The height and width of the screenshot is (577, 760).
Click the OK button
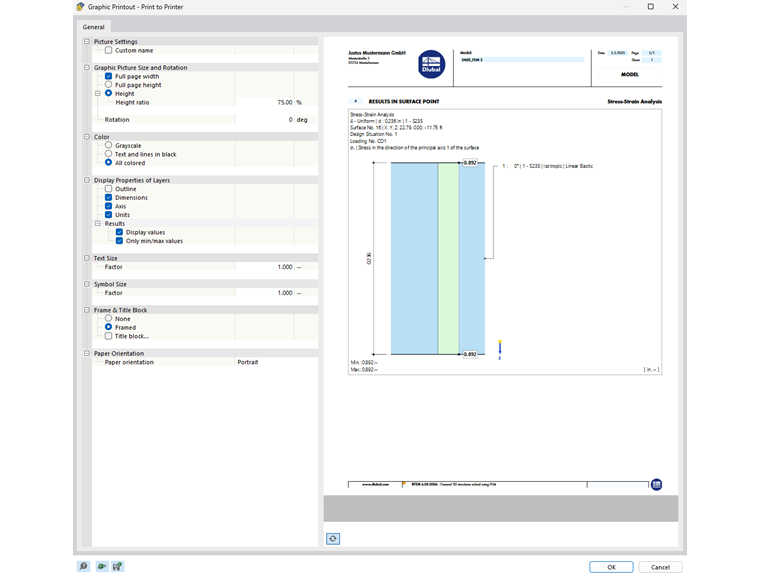tap(611, 567)
